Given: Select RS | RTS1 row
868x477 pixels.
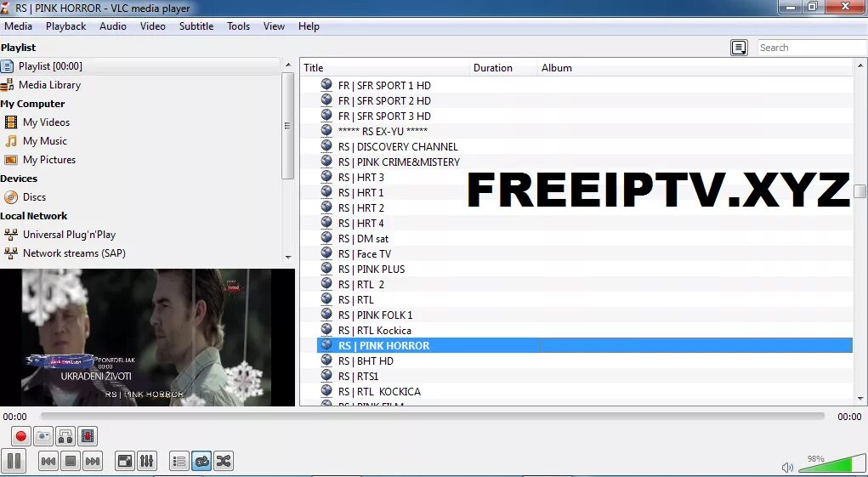Looking at the screenshot, I should 585,377.
